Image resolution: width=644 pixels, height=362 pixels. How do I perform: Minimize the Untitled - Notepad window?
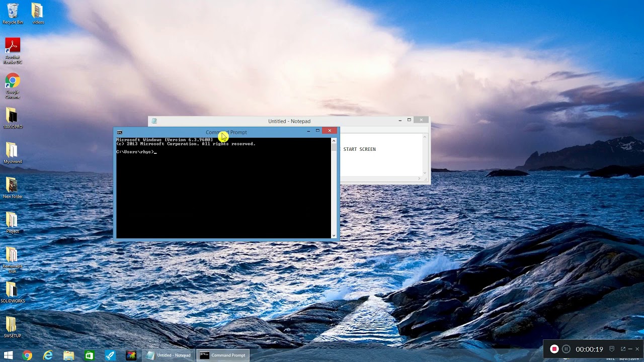[x=400, y=120]
